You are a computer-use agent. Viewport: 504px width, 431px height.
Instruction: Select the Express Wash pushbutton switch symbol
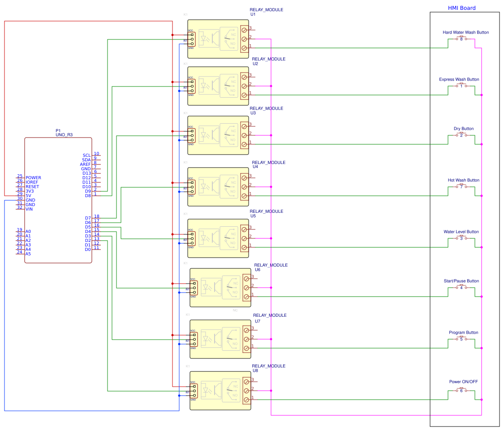click(x=461, y=86)
